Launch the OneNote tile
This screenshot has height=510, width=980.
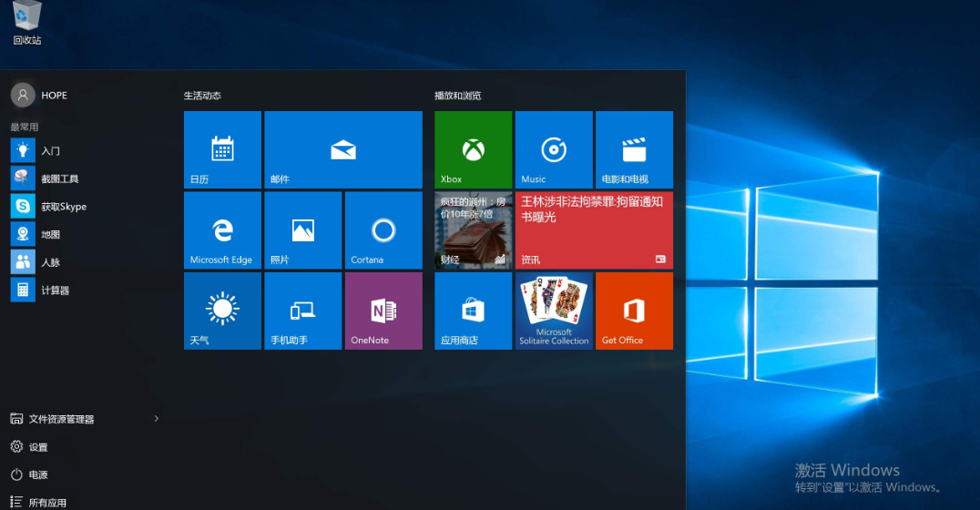[x=383, y=311]
